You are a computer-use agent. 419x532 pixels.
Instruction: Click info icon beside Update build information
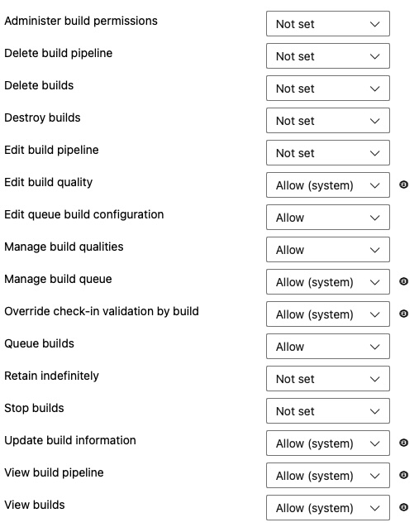click(403, 443)
